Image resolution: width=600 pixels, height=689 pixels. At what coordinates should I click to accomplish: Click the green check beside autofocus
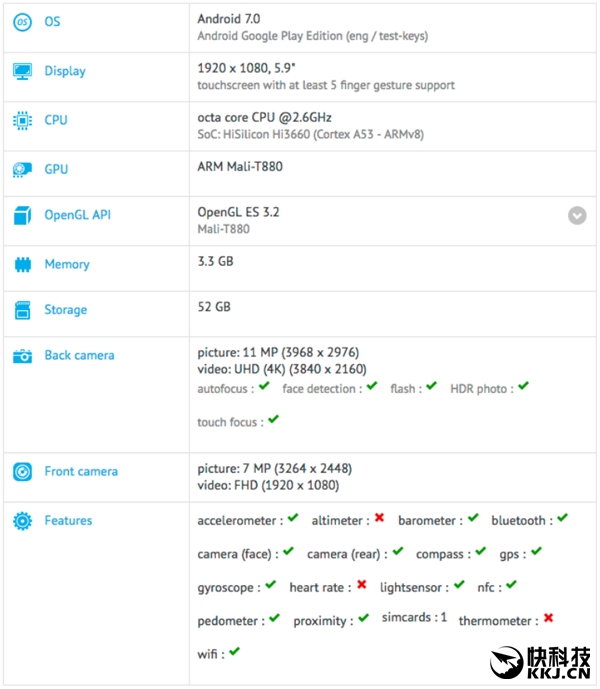click(264, 387)
